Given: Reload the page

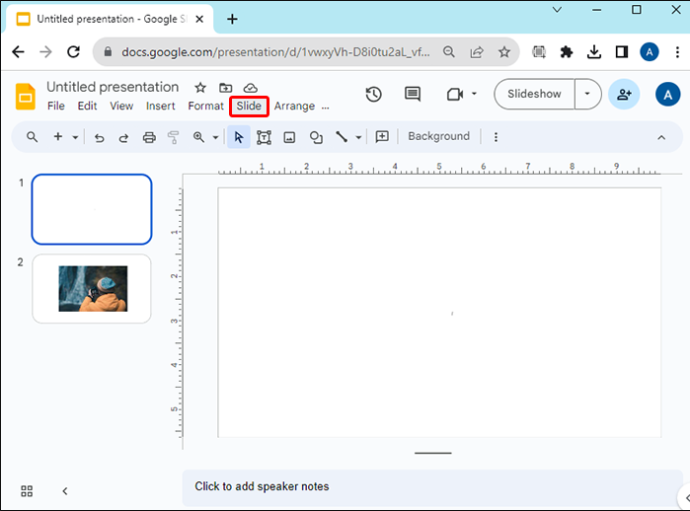Looking at the screenshot, I should pyautogui.click(x=73, y=52).
